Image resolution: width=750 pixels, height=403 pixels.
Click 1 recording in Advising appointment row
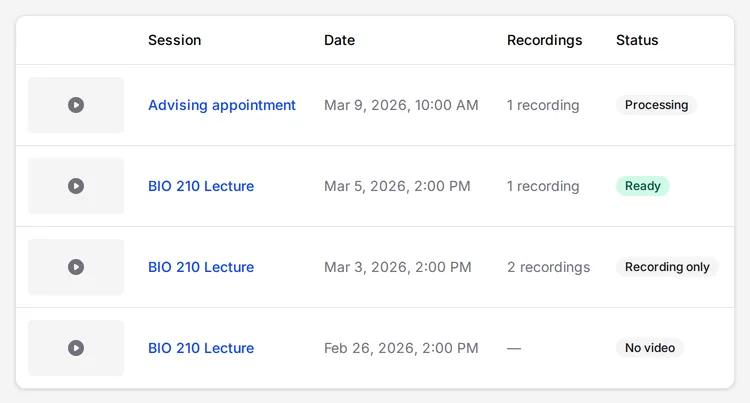[543, 105]
